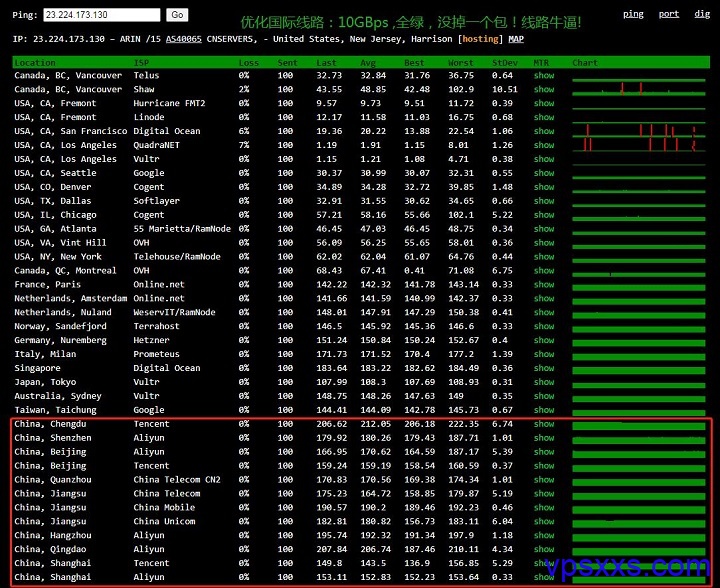
Task: Show MTR for Taichung Google row
Action: pyautogui.click(x=544, y=410)
